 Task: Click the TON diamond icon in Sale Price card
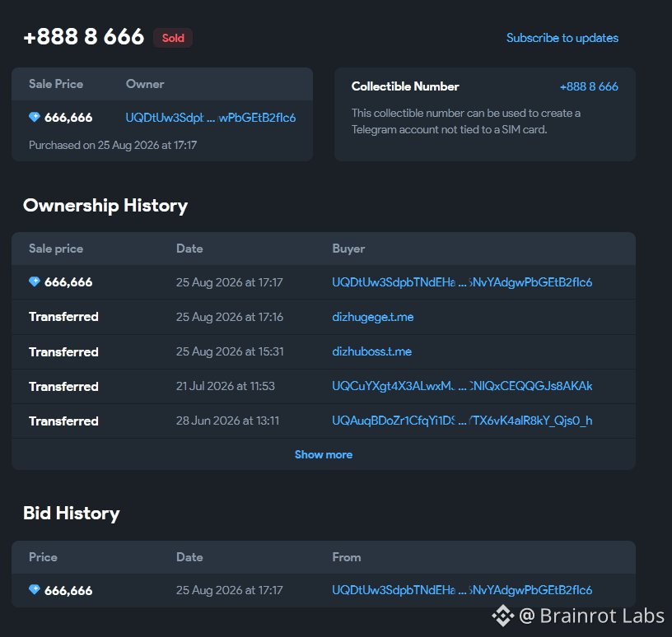click(35, 117)
